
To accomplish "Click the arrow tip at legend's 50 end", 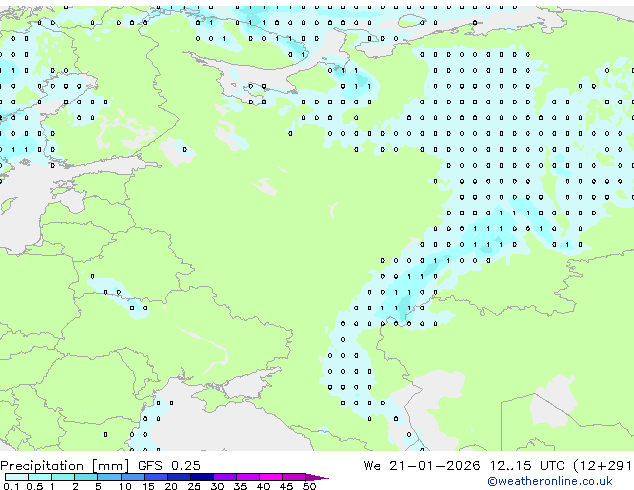I will 317,477.
